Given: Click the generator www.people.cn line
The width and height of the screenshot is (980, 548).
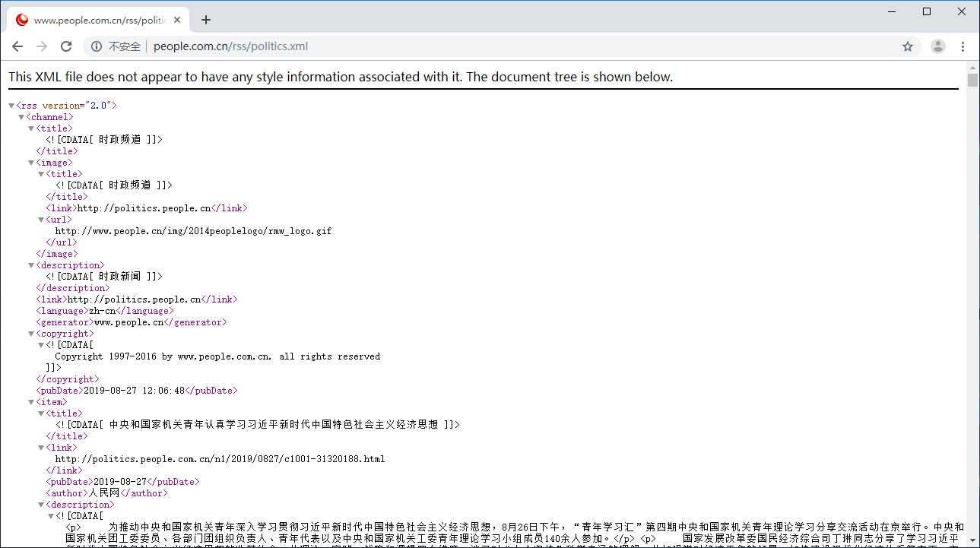Looking at the screenshot, I should [132, 322].
